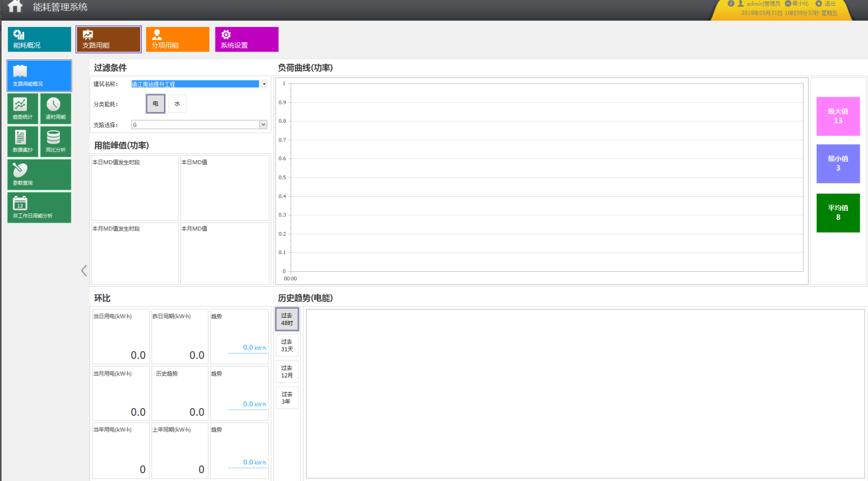The width and height of the screenshot is (868, 481).
Task: Click the green 平均值 8 box
Action: click(838, 213)
